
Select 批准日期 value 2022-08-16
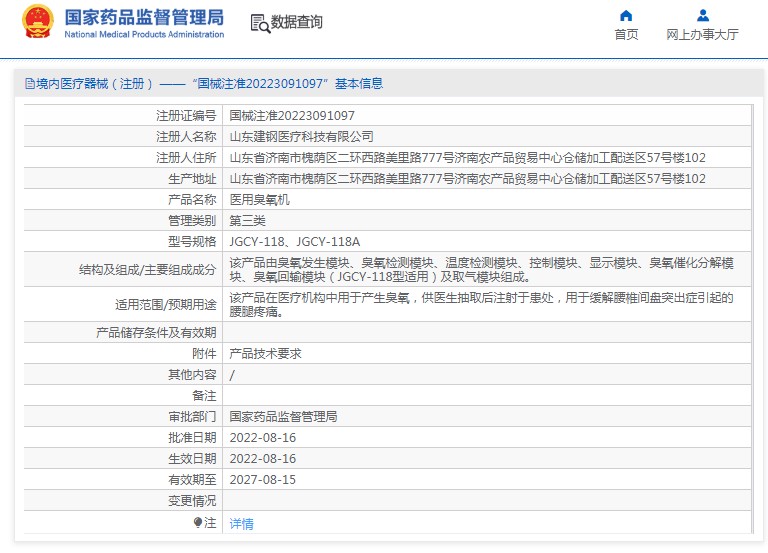[263, 438]
